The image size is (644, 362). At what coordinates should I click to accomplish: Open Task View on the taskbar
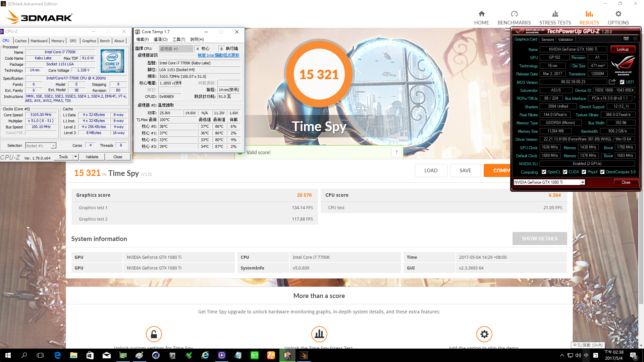point(40,355)
